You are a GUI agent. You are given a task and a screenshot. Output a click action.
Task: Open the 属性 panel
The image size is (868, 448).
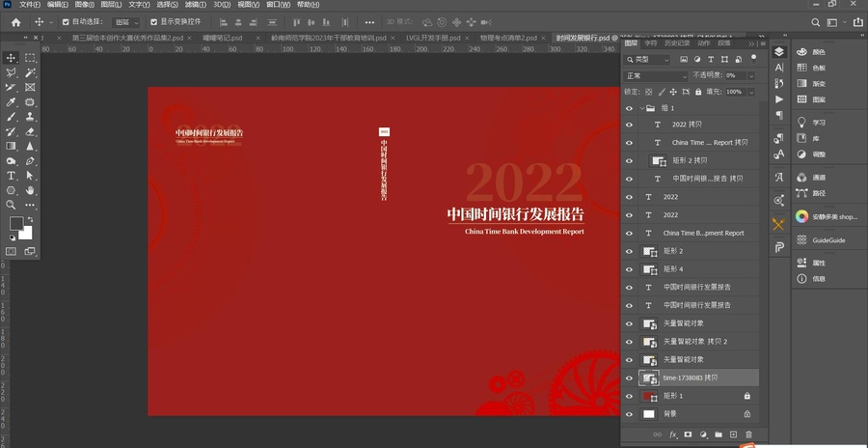pyautogui.click(x=818, y=263)
